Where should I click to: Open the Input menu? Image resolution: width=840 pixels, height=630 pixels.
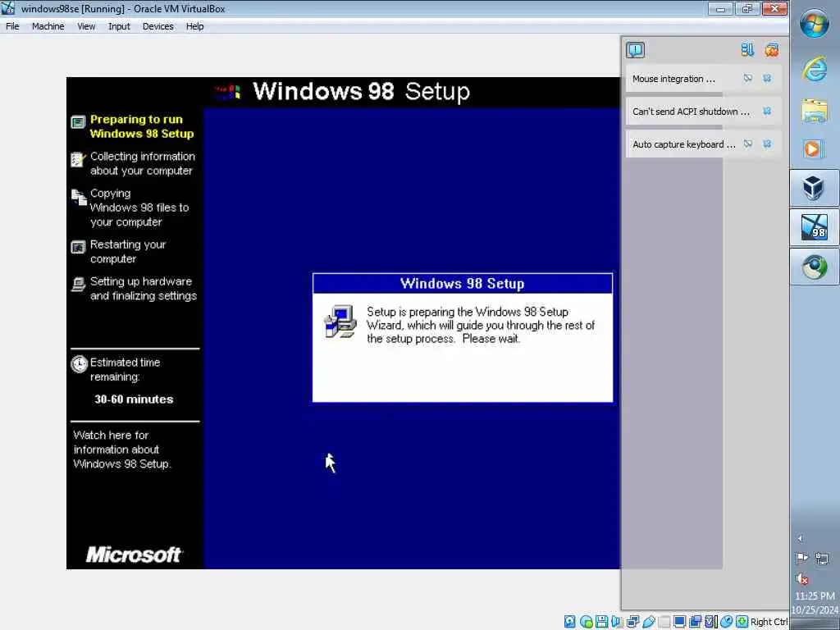(x=119, y=26)
